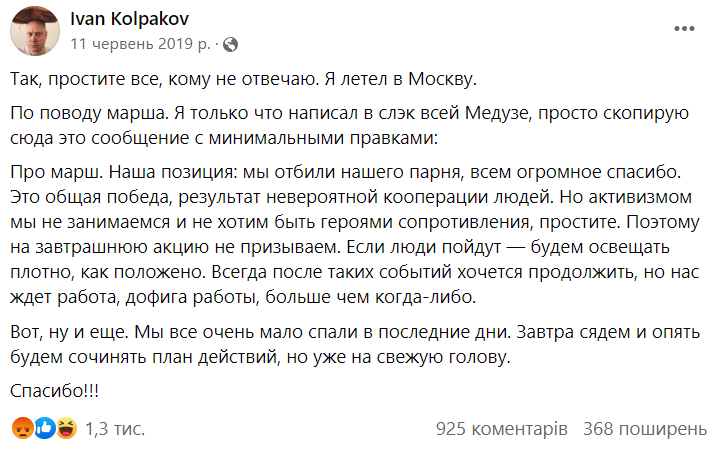The width and height of the screenshot is (714, 451).
Task: Click the closing line 'Спасибо!!!'
Action: pyautogui.click(x=55, y=390)
